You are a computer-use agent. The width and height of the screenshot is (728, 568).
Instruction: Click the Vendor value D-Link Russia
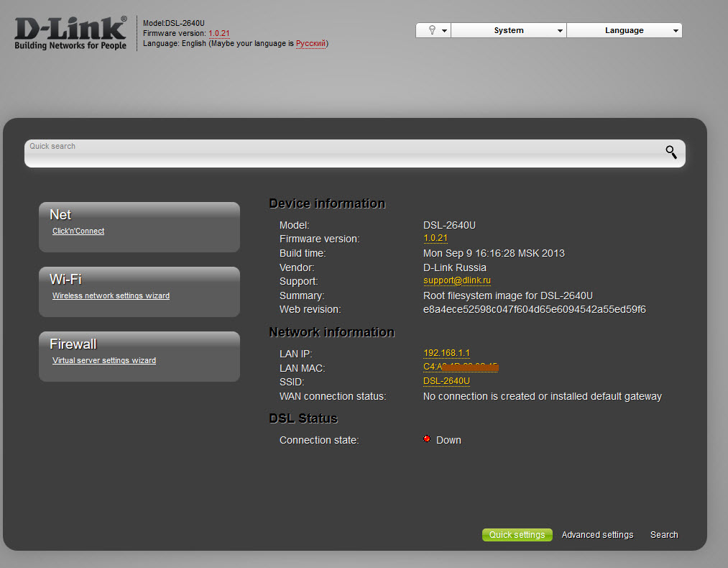(x=454, y=267)
